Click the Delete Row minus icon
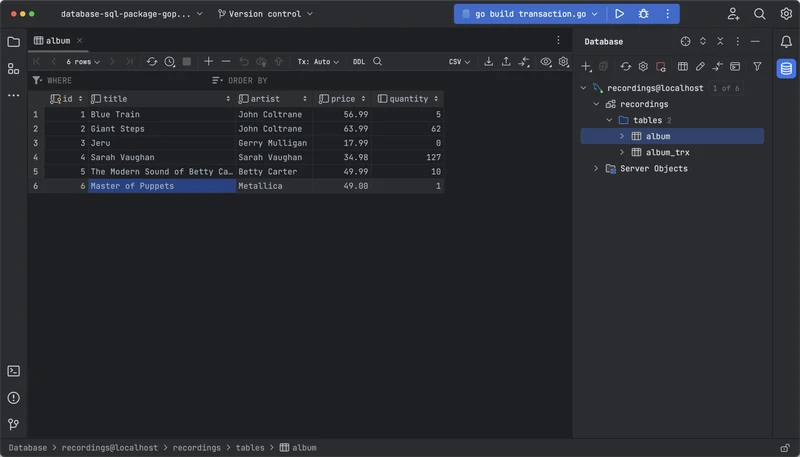This screenshot has height=457, width=800. click(226, 61)
